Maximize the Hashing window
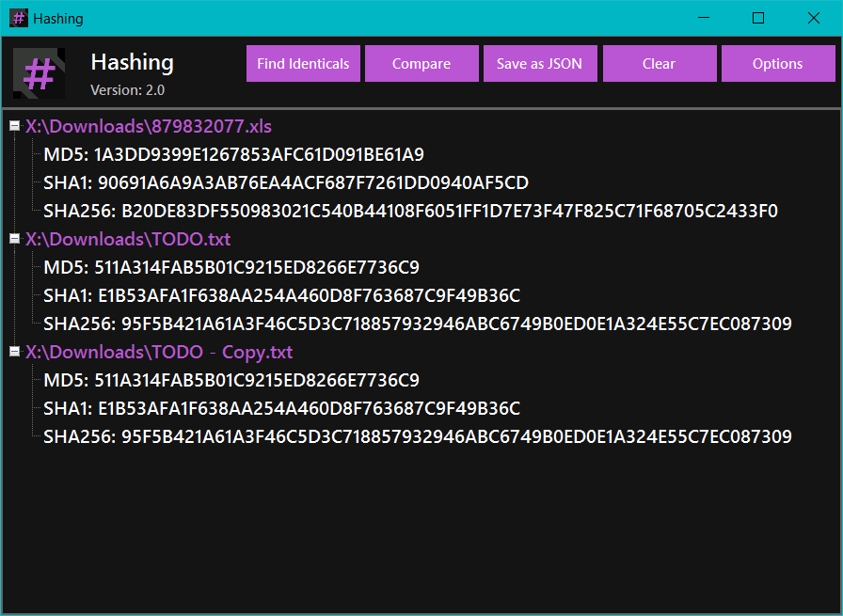 coord(758,18)
